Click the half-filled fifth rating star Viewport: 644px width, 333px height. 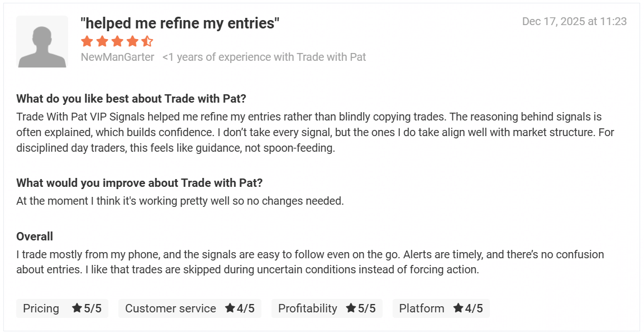click(x=147, y=41)
